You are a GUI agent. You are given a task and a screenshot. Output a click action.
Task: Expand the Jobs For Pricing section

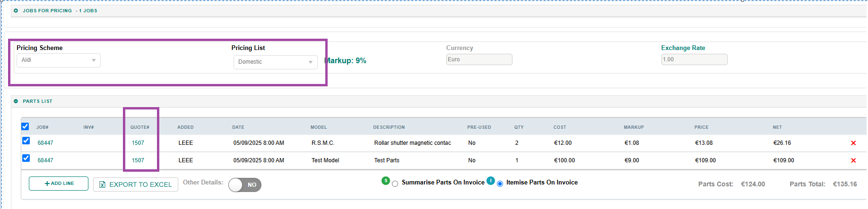tap(16, 10)
